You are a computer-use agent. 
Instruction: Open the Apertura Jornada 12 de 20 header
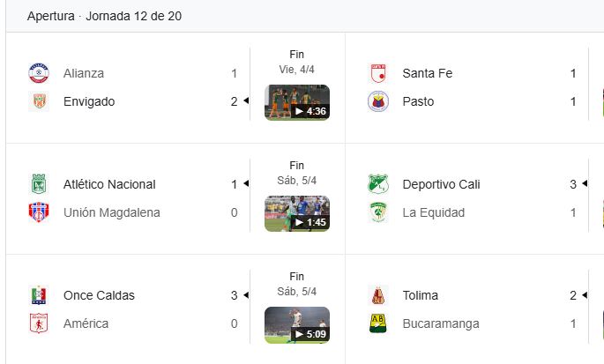pyautogui.click(x=104, y=16)
